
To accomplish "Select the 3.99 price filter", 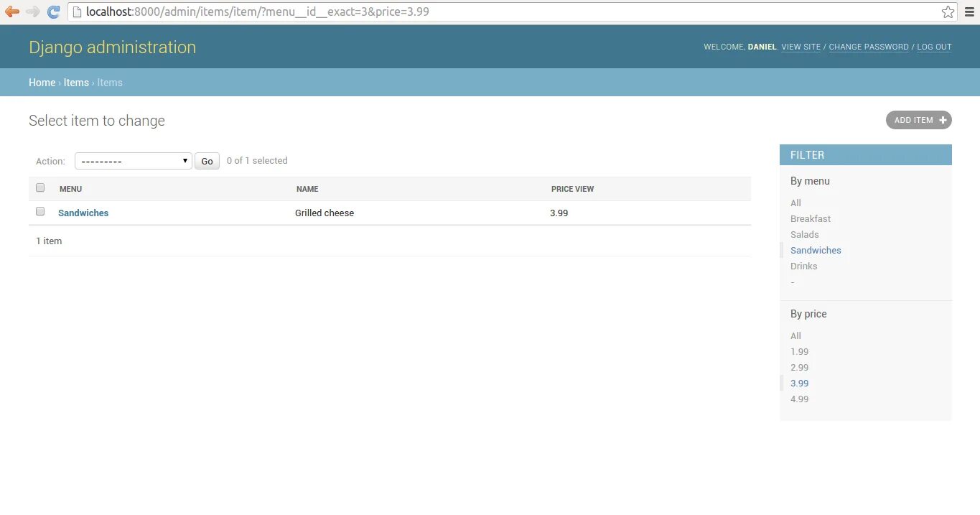I will pyautogui.click(x=799, y=383).
